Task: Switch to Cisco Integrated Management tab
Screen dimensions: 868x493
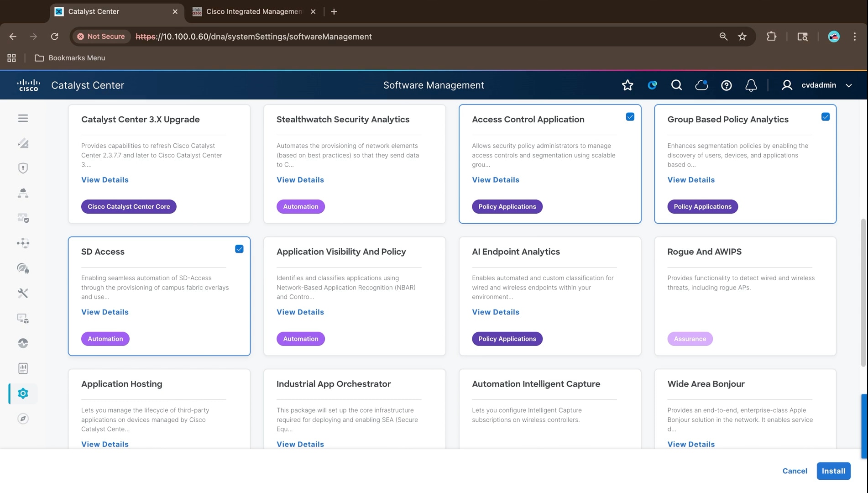Action: click(x=254, y=11)
